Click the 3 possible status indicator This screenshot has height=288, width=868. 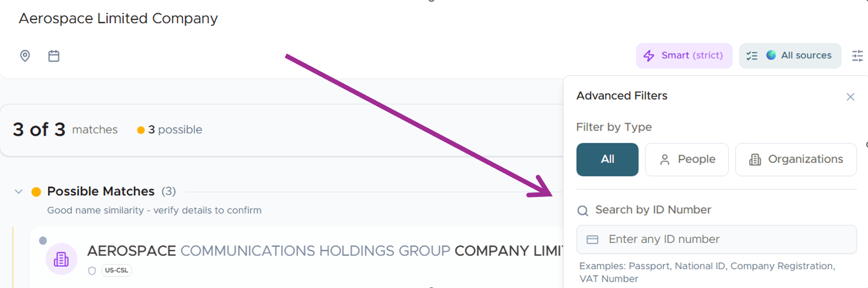[170, 130]
